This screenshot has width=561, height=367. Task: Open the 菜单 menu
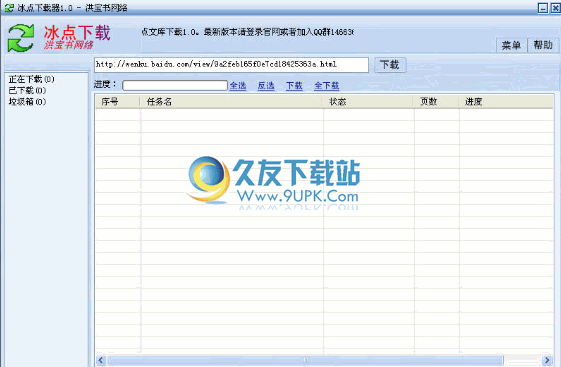coord(511,45)
